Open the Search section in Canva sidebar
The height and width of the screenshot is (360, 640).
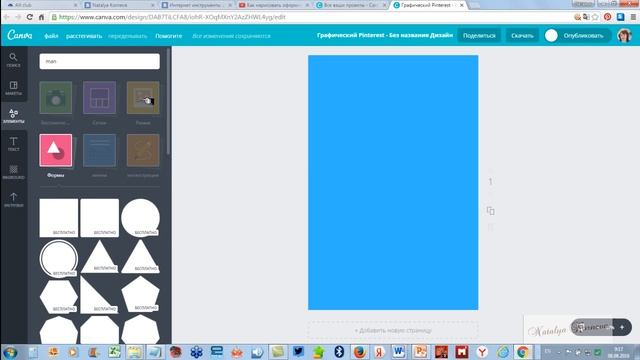click(x=13, y=60)
